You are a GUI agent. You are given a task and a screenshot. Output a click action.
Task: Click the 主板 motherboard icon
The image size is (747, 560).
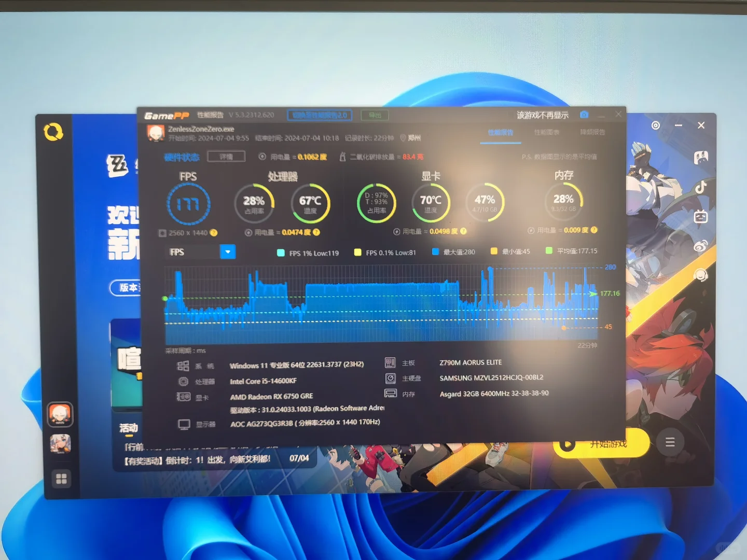click(x=390, y=362)
